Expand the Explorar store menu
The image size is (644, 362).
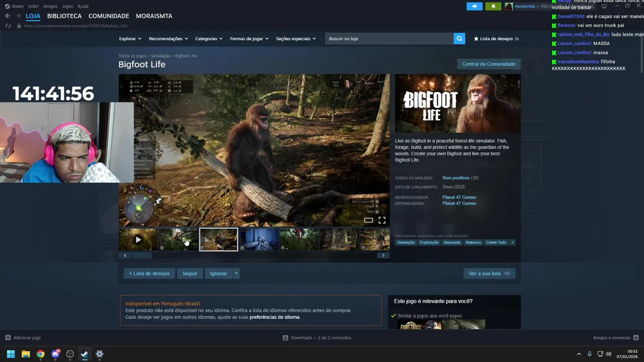(x=130, y=39)
